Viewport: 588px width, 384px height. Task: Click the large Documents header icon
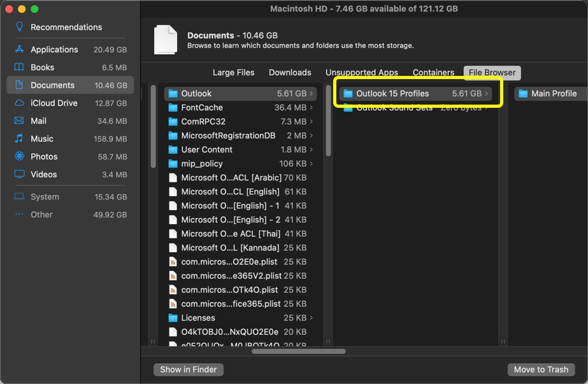tap(166, 40)
